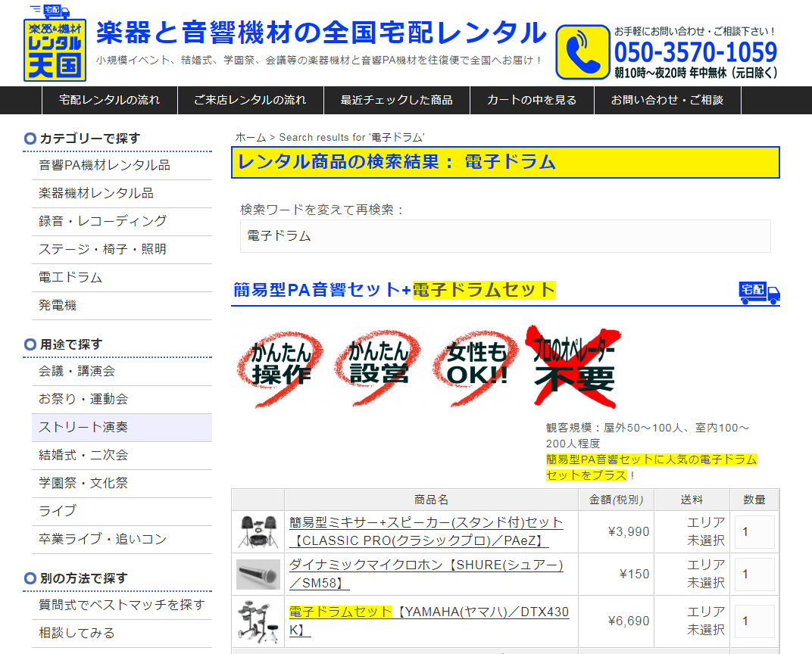This screenshot has height=654, width=812.
Task: Select お問い合わせ・ご相談 in the top menu
Action: pos(667,99)
